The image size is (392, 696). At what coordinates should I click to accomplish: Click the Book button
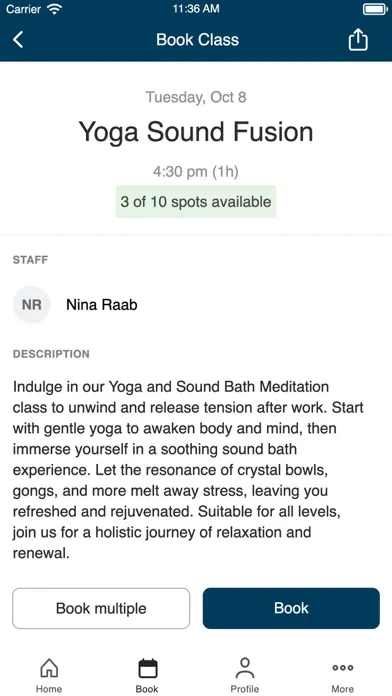coord(291,608)
